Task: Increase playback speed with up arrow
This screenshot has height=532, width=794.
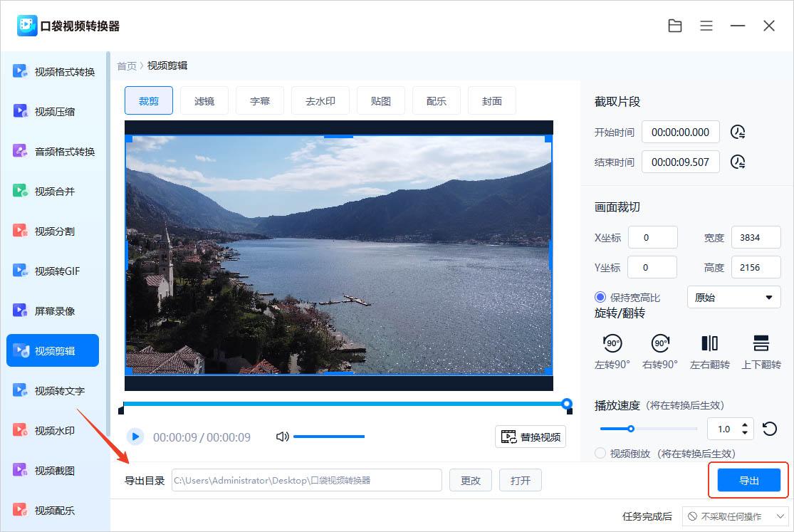Action: click(x=745, y=424)
